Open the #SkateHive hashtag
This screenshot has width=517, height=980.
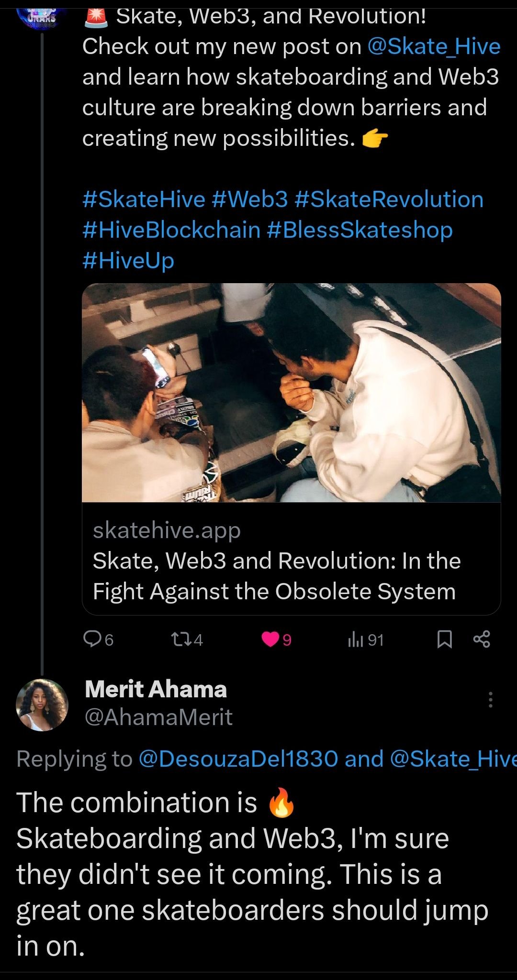[x=144, y=199]
